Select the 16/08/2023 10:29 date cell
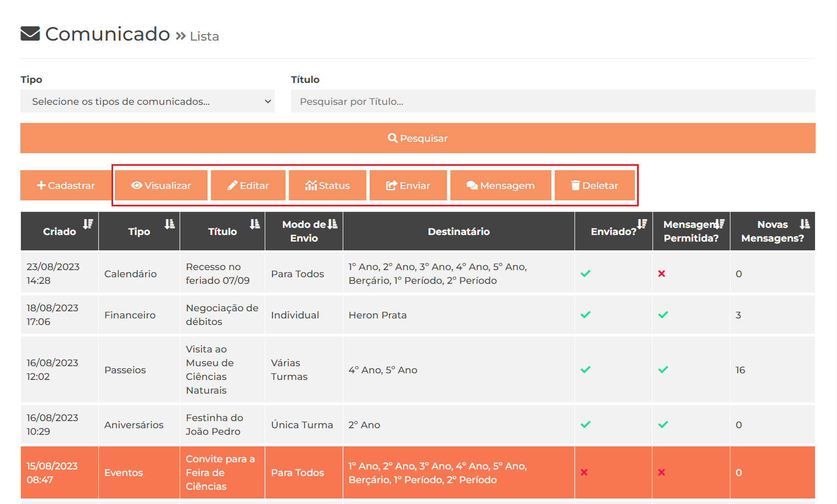This screenshot has height=504, width=837. tap(59, 424)
